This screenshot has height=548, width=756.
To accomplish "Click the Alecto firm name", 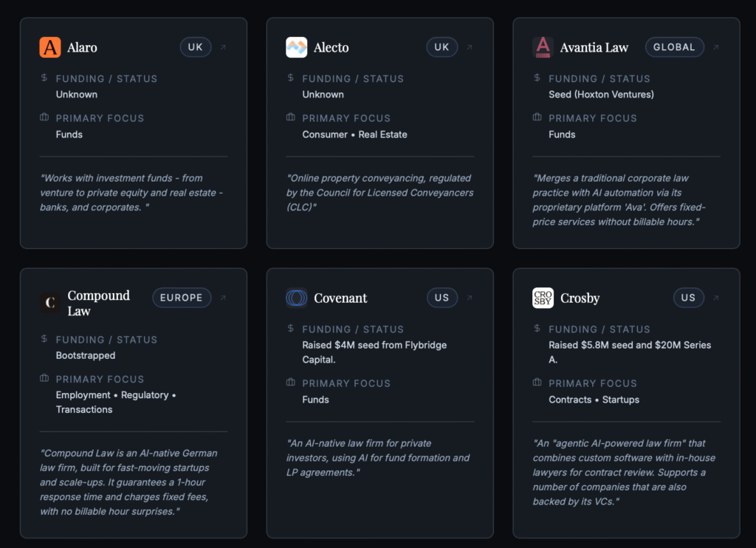I will 331,47.
